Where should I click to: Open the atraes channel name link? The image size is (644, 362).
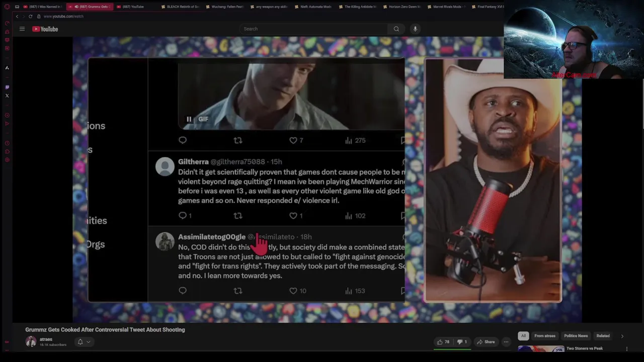pos(46,339)
